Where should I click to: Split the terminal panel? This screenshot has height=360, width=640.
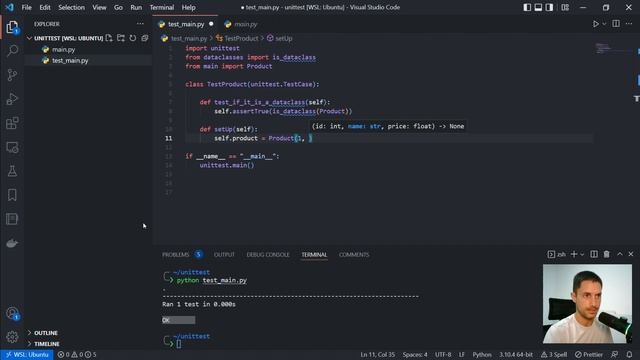click(x=594, y=254)
